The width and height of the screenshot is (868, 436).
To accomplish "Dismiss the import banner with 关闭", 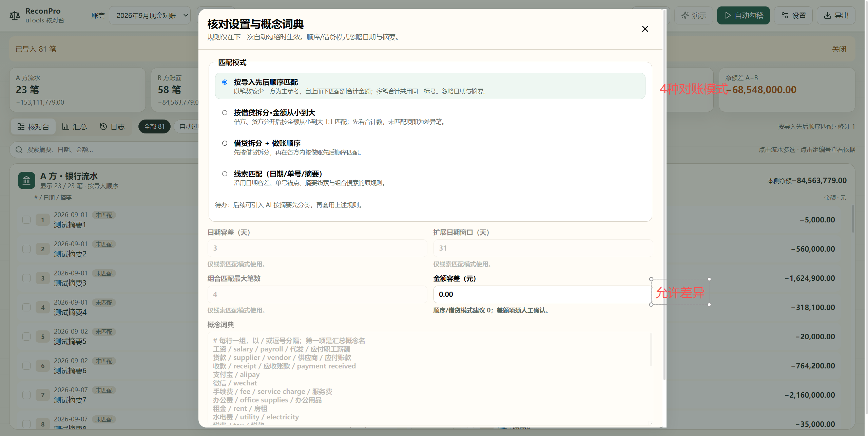I will coord(839,49).
